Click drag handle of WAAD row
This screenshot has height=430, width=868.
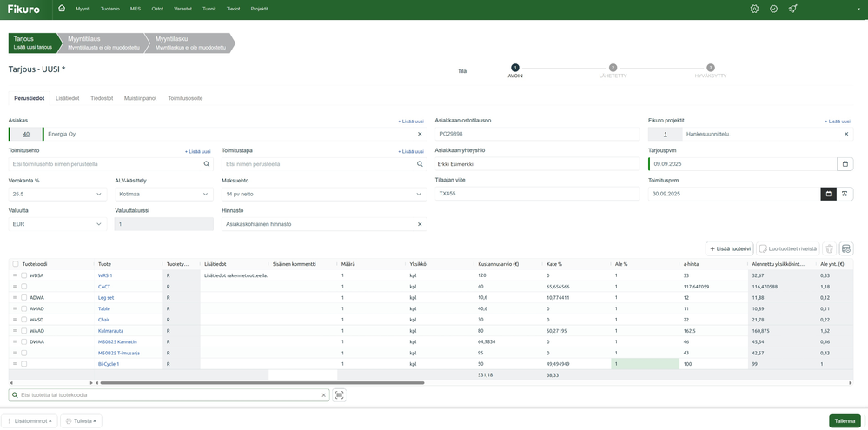click(16, 330)
